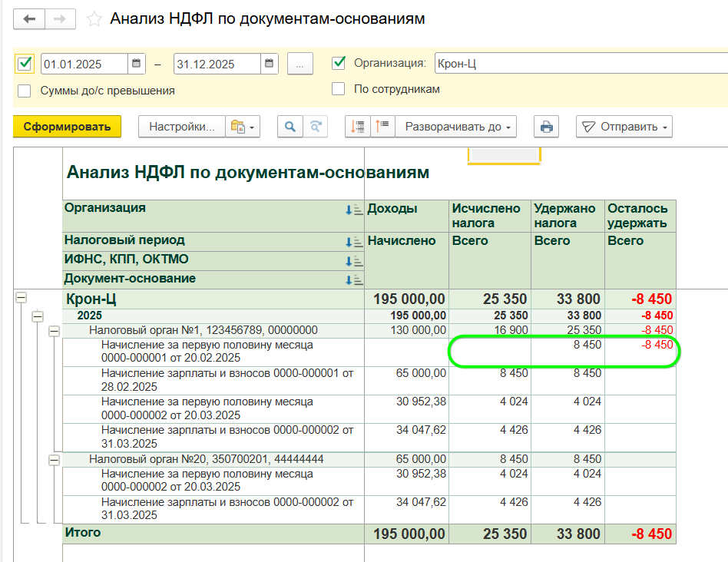Image resolution: width=728 pixels, height=562 pixels.
Task: Sort by Налоговый период sort icon
Action: tap(354, 242)
